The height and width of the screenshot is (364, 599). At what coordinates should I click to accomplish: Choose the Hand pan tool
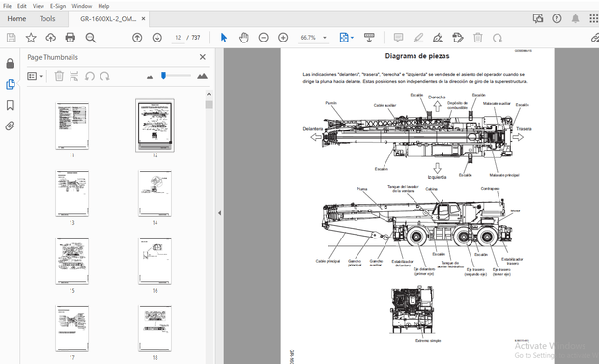click(243, 38)
